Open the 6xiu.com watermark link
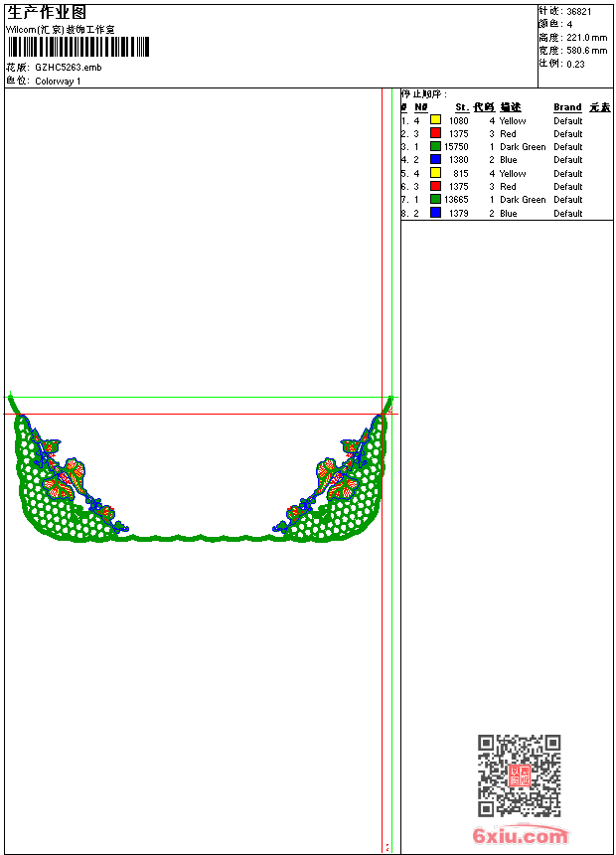 point(520,836)
